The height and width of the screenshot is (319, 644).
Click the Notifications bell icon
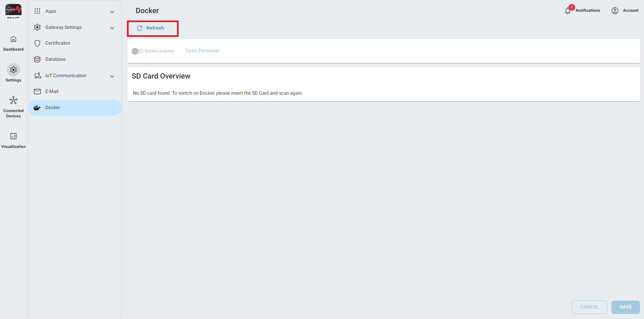pyautogui.click(x=567, y=11)
